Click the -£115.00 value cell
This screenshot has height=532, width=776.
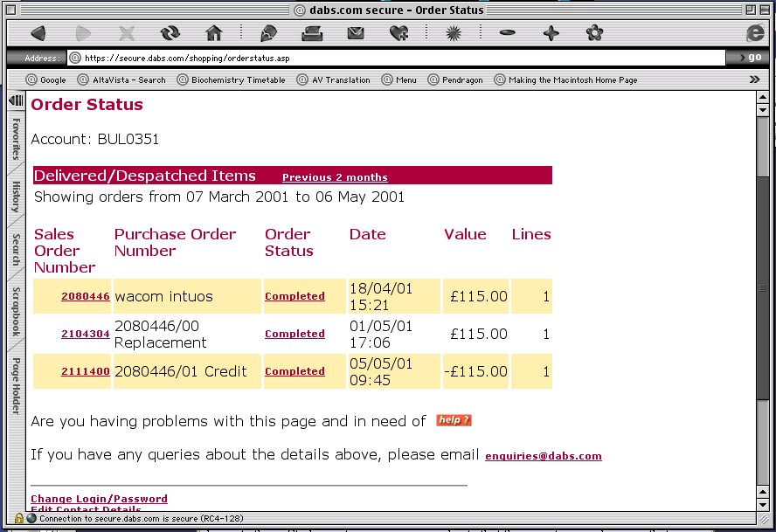(x=475, y=371)
